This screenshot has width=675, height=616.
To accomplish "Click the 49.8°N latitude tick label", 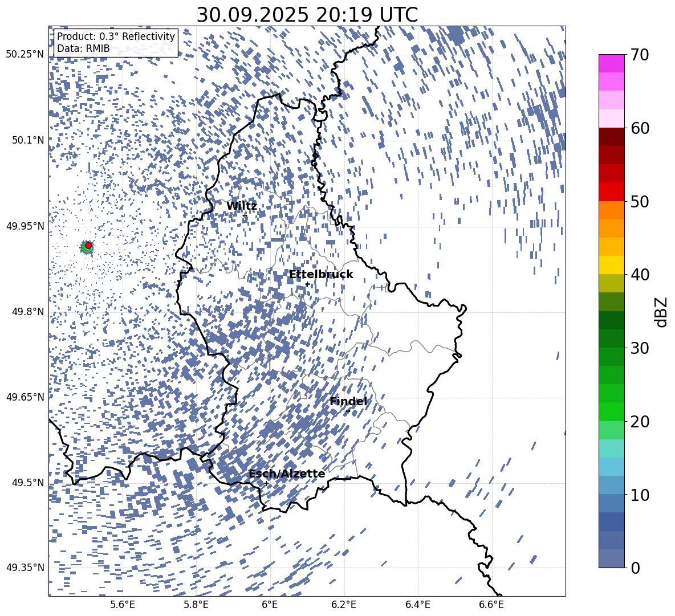I will [28, 312].
